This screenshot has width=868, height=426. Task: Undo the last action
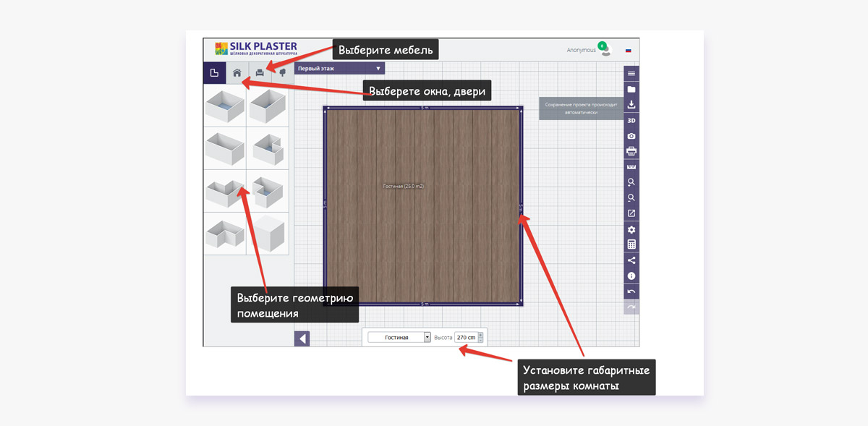(631, 291)
